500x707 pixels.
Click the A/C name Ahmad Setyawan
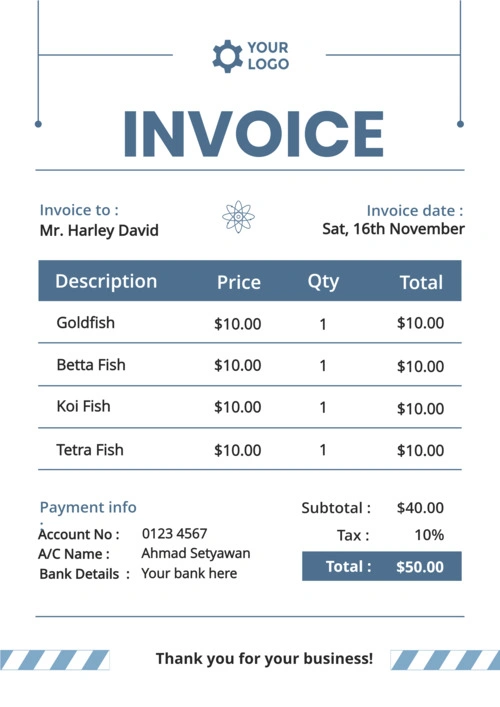[x=196, y=553]
